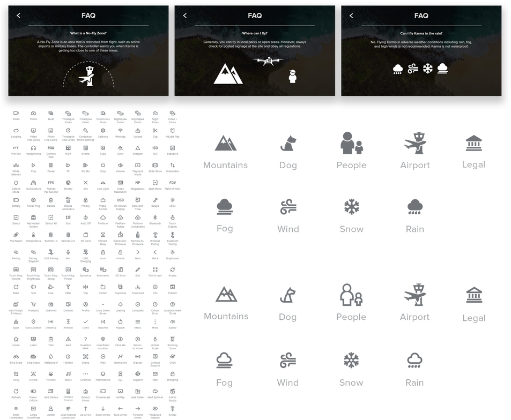Select the outlined Rain cloud icon

coord(414,360)
